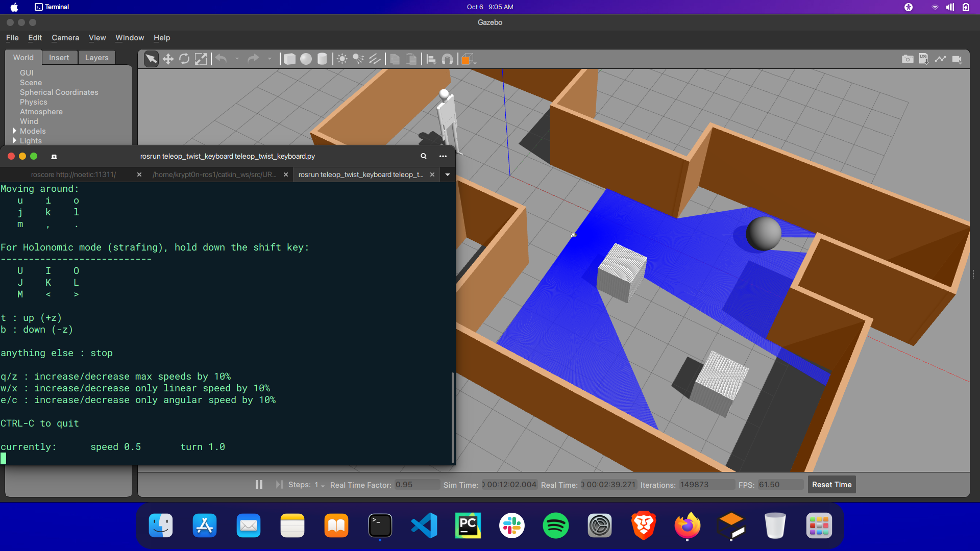The width and height of the screenshot is (980, 551).
Task: Click the Reset Time button
Action: (831, 485)
